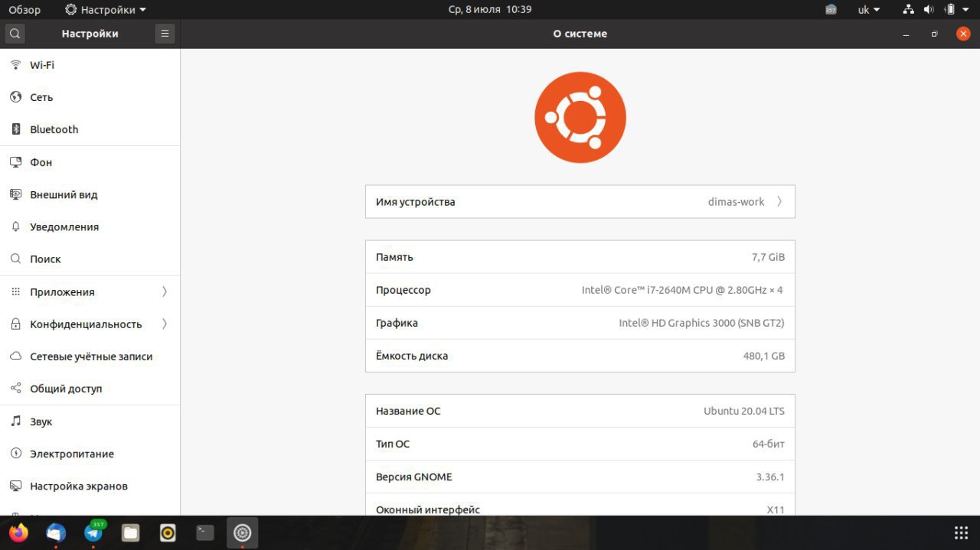980x550 pixels.
Task: Click the battery icon in top bar
Action: 950,10
